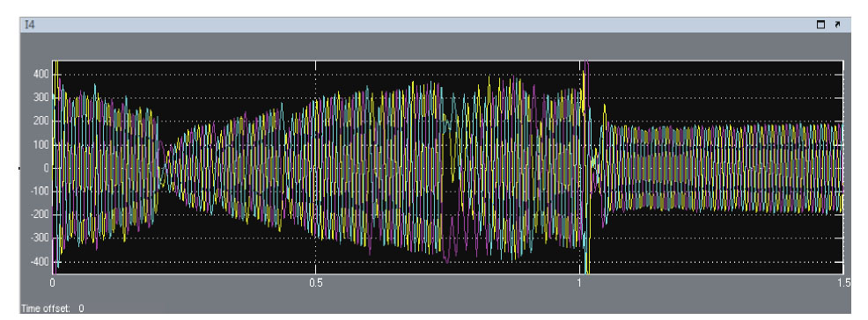
Task: Click the 100 y-axis tick label
Action: click(41, 145)
